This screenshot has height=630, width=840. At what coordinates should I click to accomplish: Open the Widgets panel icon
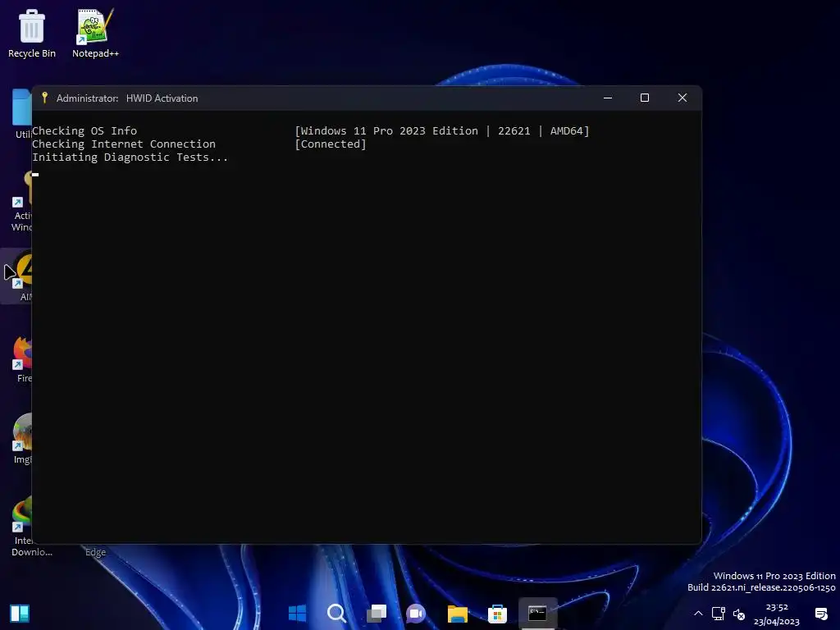click(x=20, y=614)
